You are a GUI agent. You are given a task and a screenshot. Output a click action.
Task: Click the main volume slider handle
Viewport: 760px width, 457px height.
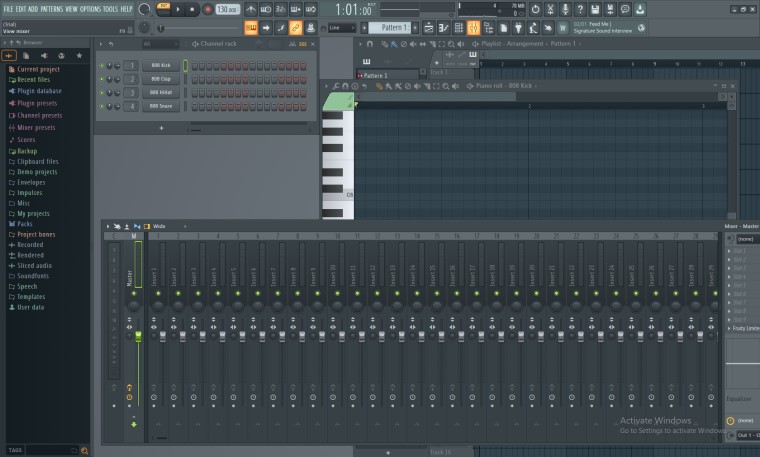(x=160, y=28)
